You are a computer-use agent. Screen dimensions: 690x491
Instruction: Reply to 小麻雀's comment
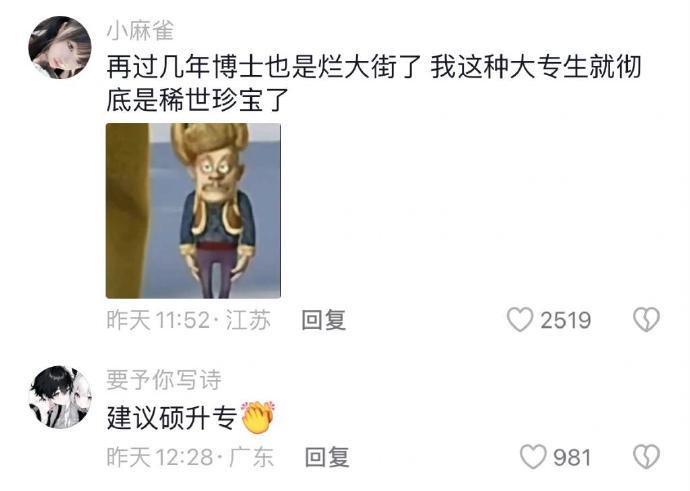click(324, 320)
